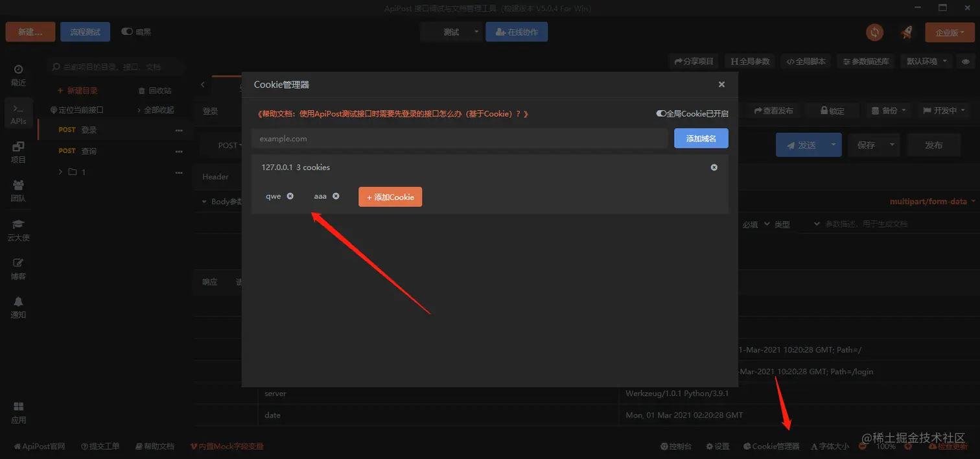This screenshot has width=980, height=459.
Task: Click 分享项目
Action: point(694,61)
